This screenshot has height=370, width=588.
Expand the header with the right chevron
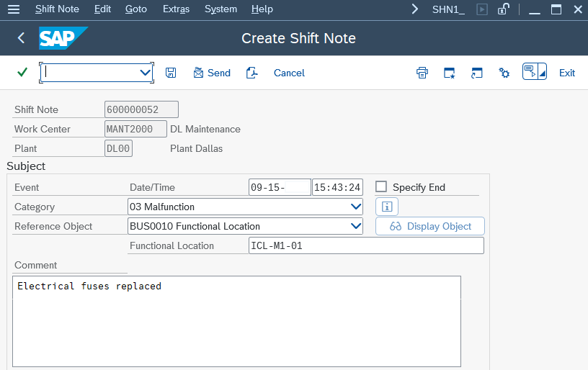[415, 9]
